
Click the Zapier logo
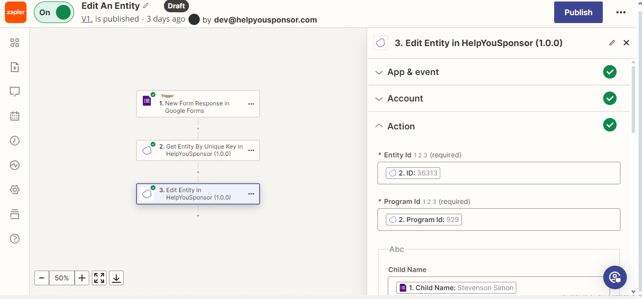coord(16,12)
